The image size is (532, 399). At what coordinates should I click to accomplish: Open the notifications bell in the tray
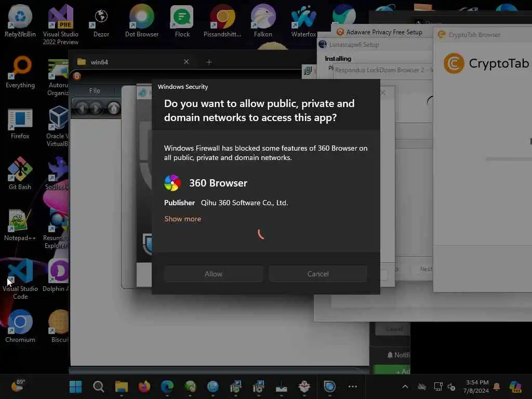[497, 387]
